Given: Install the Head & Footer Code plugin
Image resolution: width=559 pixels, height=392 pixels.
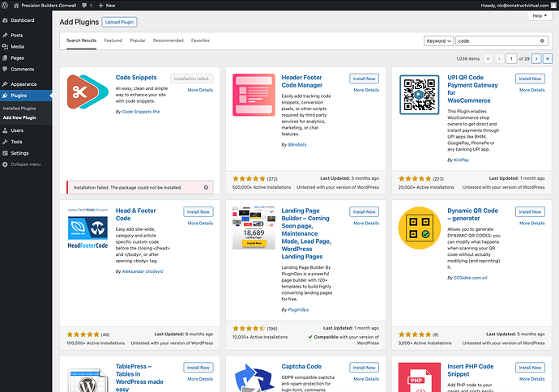Looking at the screenshot, I should 198,211.
